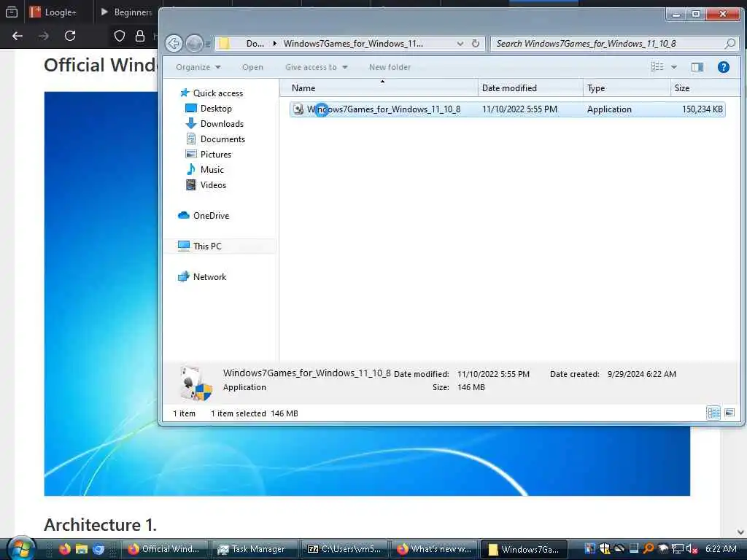Switch to Task Manager taskbar button
Image resolution: width=747 pixels, height=560 pixels.
pos(255,549)
